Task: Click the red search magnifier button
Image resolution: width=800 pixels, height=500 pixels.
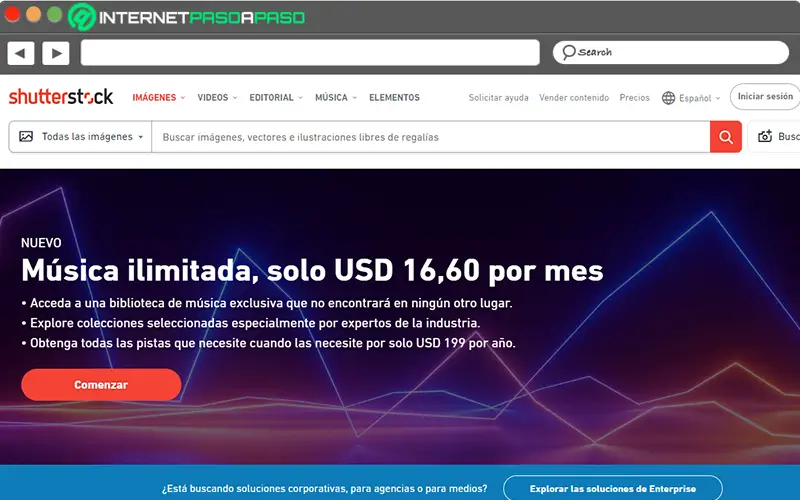Action: pyautogui.click(x=726, y=137)
